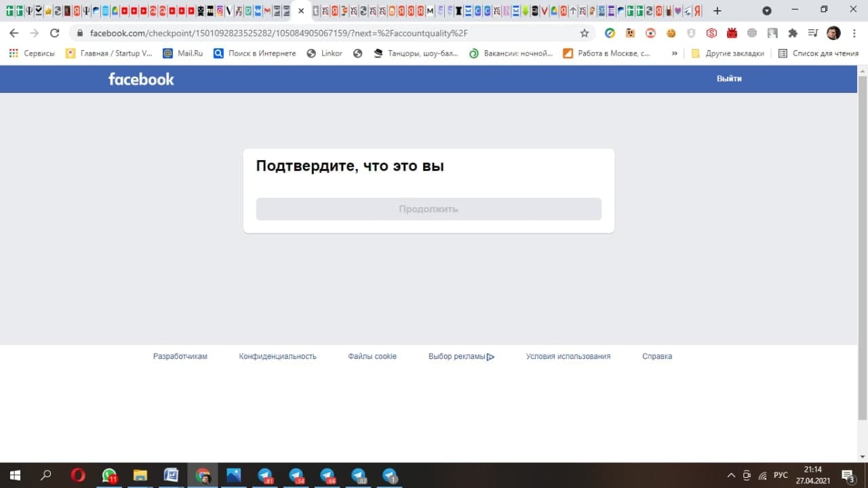Viewport: 868px width, 488px height.
Task: Click the address bar URL field
Action: [x=332, y=33]
